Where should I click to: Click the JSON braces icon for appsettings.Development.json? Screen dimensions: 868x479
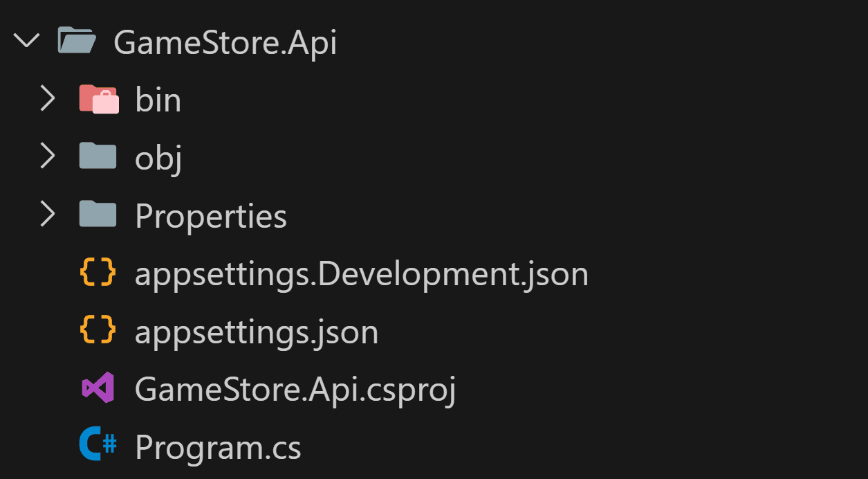[98, 273]
